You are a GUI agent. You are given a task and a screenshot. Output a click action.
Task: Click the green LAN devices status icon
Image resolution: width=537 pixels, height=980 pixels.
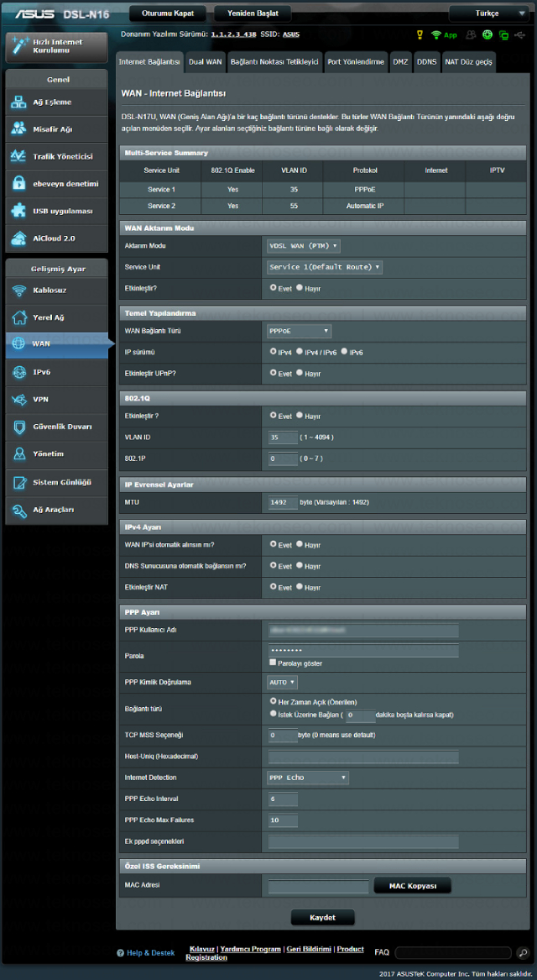tap(503, 35)
